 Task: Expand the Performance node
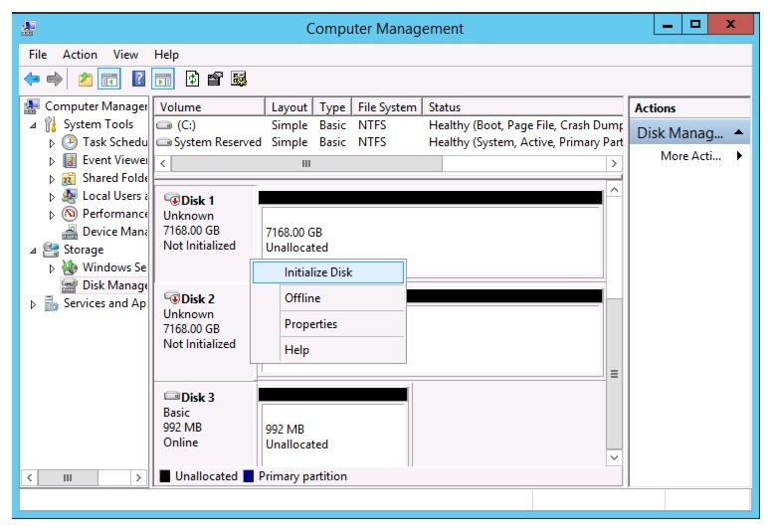tap(52, 215)
